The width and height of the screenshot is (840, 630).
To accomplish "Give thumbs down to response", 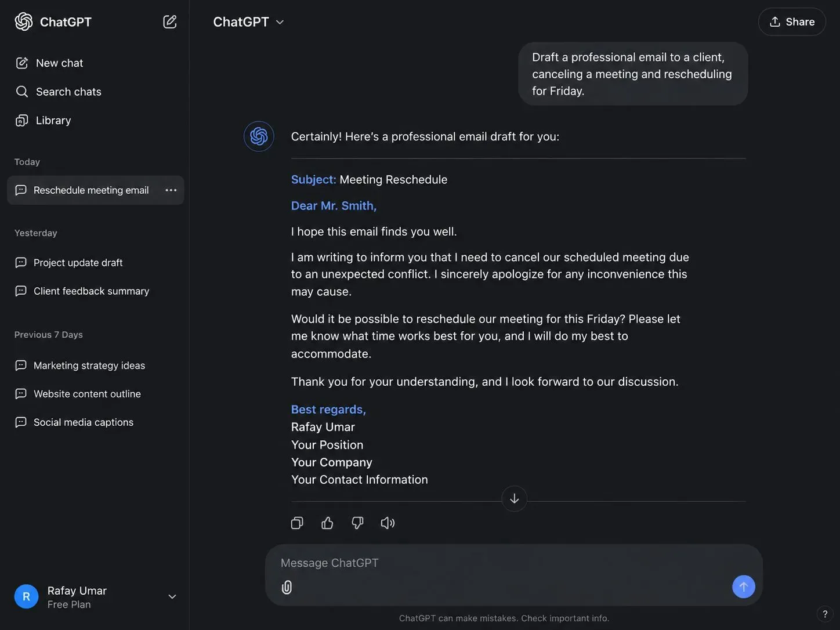I will click(358, 523).
